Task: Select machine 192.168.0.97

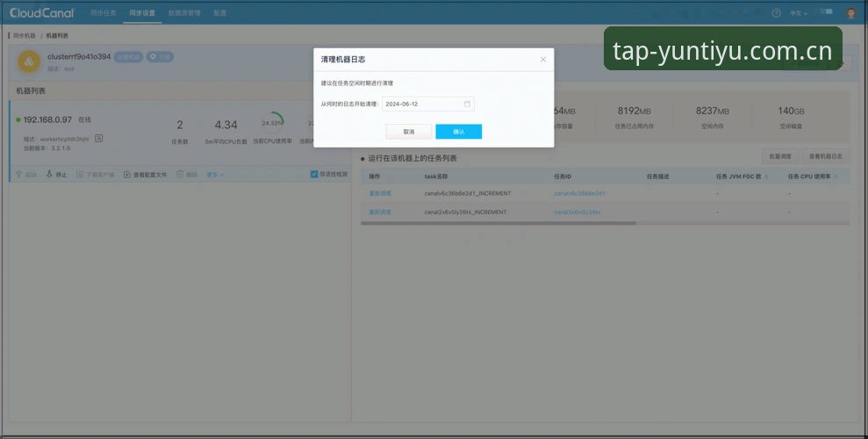Action: pos(47,119)
